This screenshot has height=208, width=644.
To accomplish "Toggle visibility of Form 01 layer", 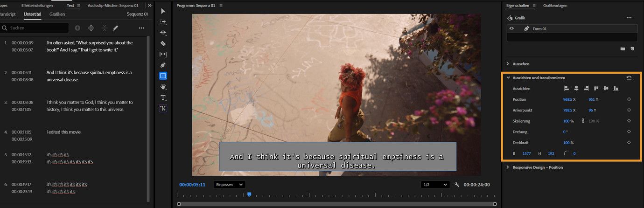I will tap(511, 28).
